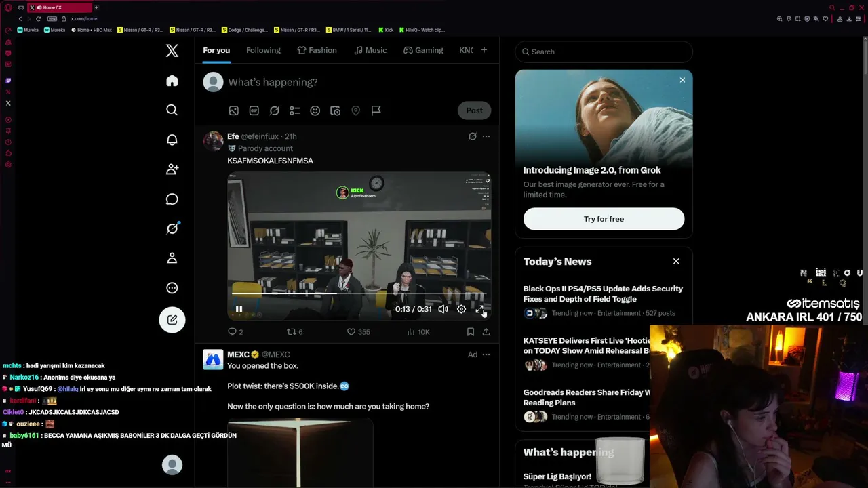The height and width of the screenshot is (488, 868).
Task: Switch to the Following tab
Action: [x=263, y=50]
